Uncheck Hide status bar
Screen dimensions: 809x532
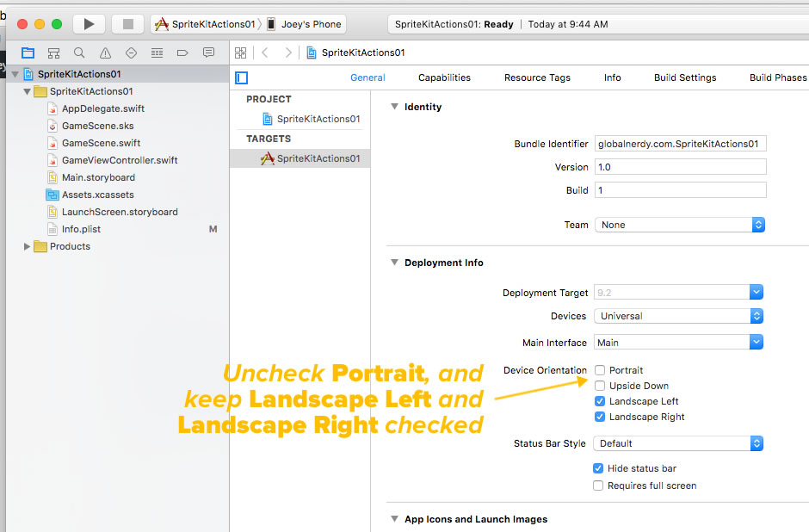(598, 468)
